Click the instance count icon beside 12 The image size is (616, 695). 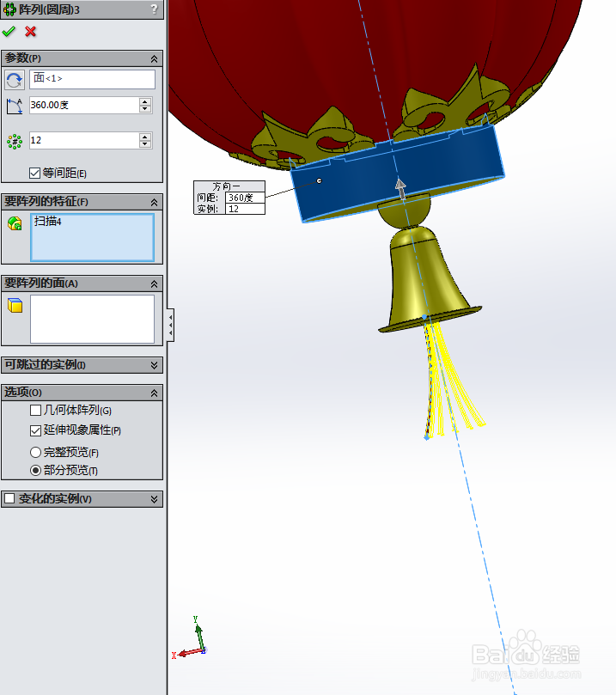tap(15, 142)
